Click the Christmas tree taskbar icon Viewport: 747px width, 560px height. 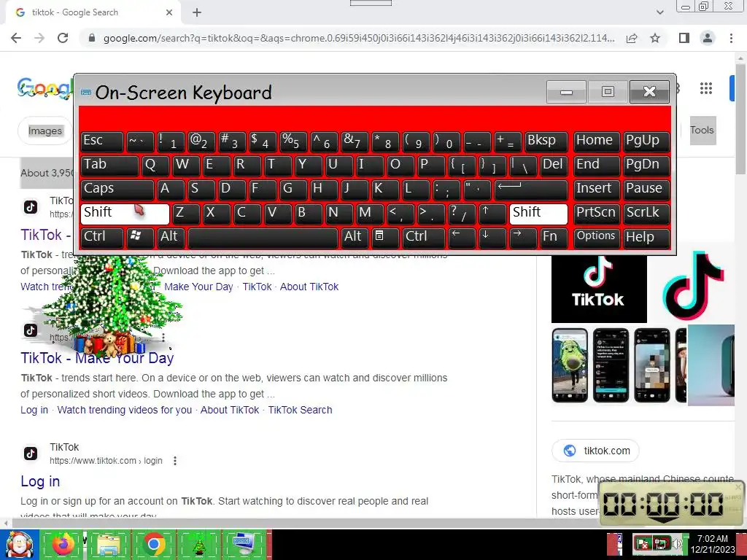198,544
